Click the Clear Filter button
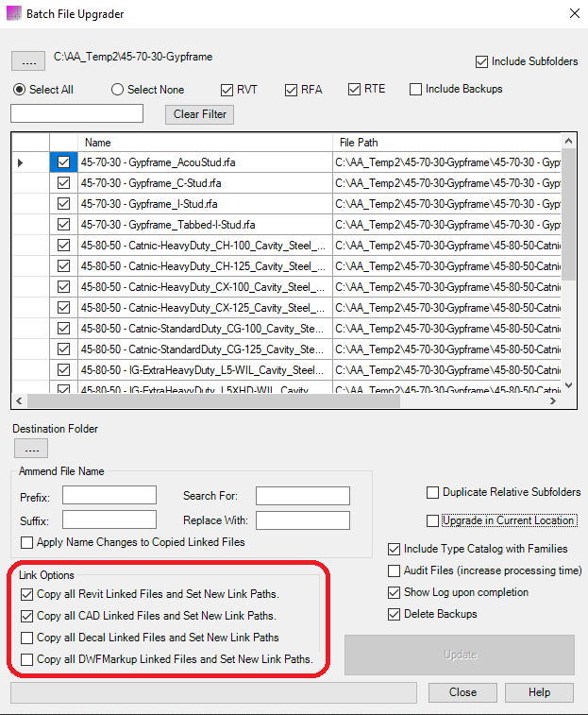This screenshot has width=588, height=715. tap(200, 114)
